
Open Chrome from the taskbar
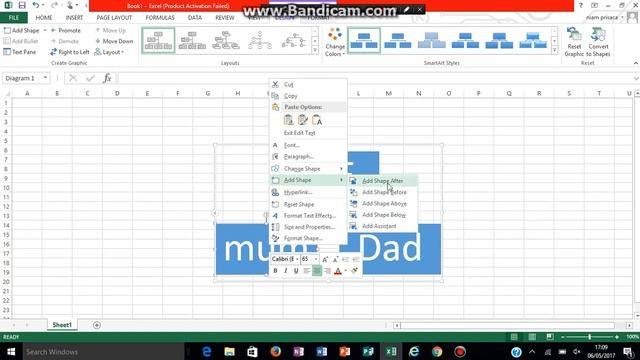pyautogui.click(x=437, y=351)
